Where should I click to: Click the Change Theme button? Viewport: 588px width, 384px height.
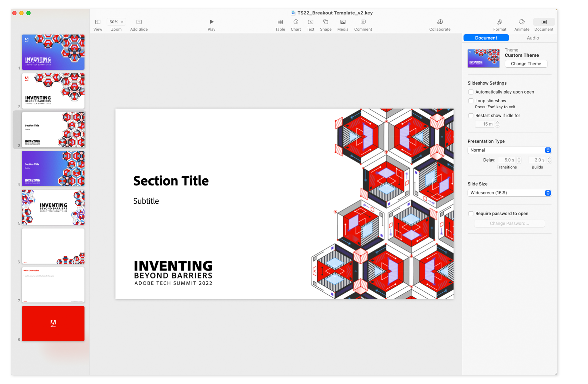pyautogui.click(x=526, y=64)
